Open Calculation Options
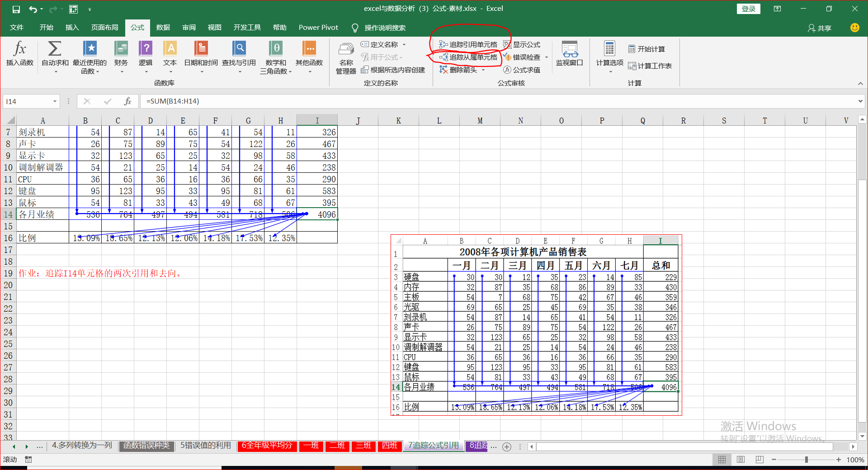The height and width of the screenshot is (470, 868). point(609,57)
